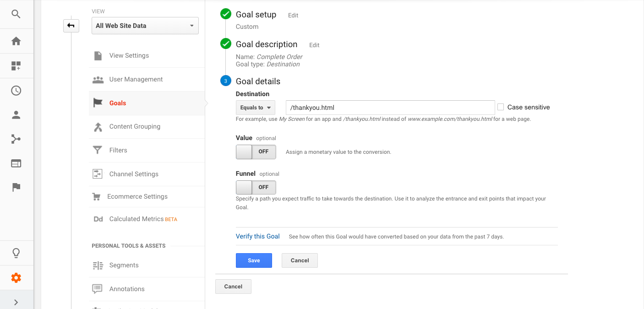Open the Conversions flag icon in left rail

point(16,187)
